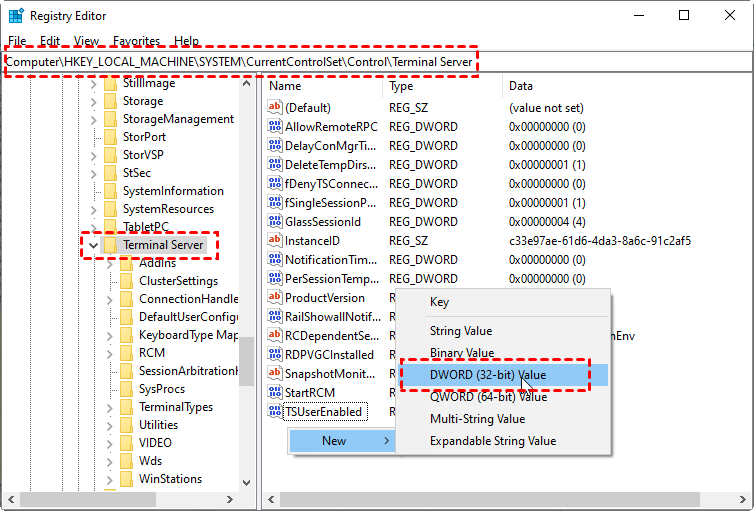Click the Data column header
This screenshot has height=511, width=754.
(x=600, y=86)
